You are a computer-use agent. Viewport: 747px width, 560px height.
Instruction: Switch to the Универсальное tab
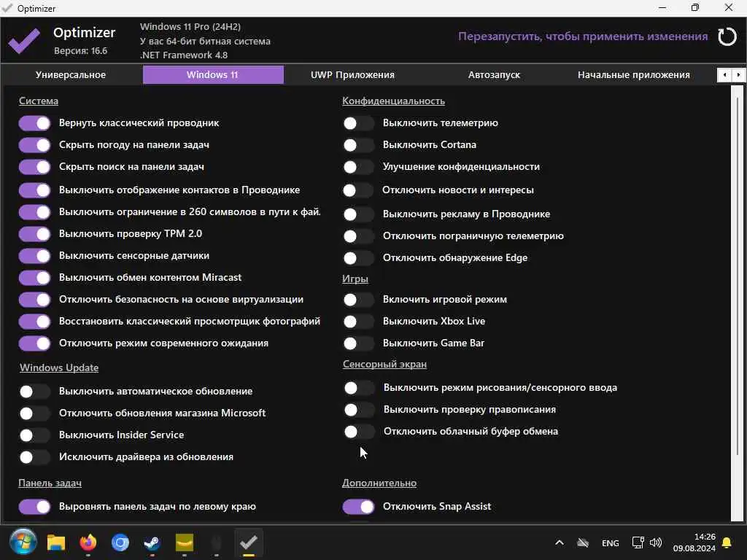71,75
